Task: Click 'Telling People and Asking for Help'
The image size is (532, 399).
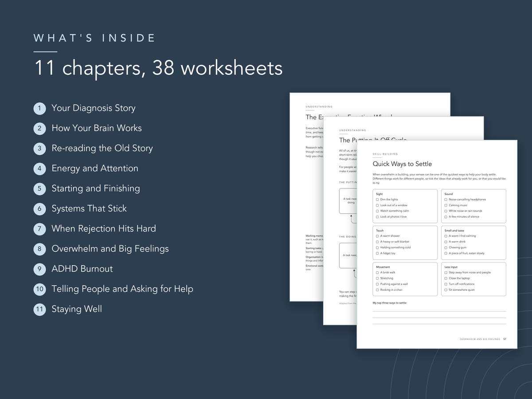Action: click(122, 289)
